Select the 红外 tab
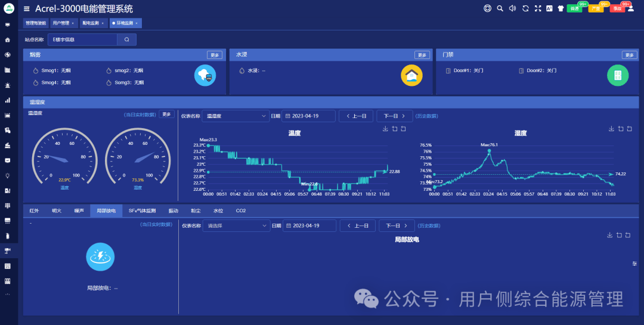Viewport: 644px width, 325px height. pyautogui.click(x=34, y=211)
